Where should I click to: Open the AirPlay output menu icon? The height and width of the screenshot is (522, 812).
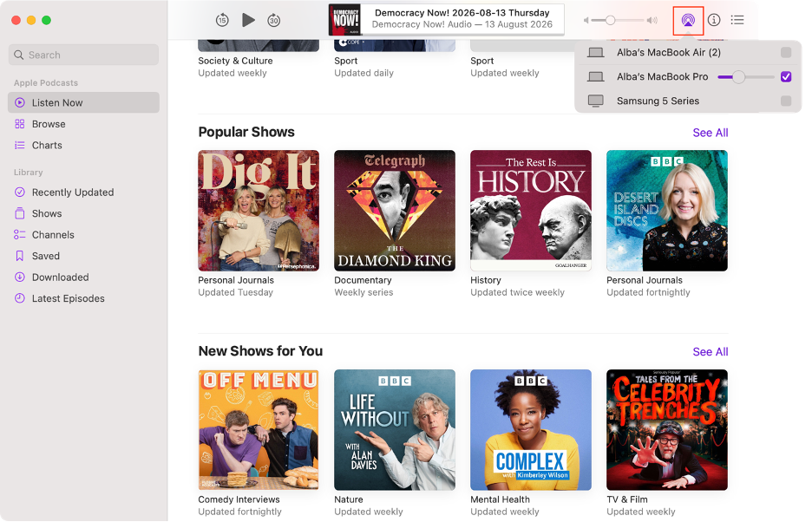(x=688, y=20)
